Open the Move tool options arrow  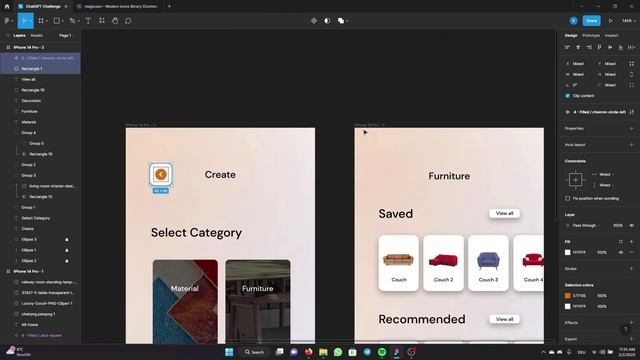[x=30, y=21]
